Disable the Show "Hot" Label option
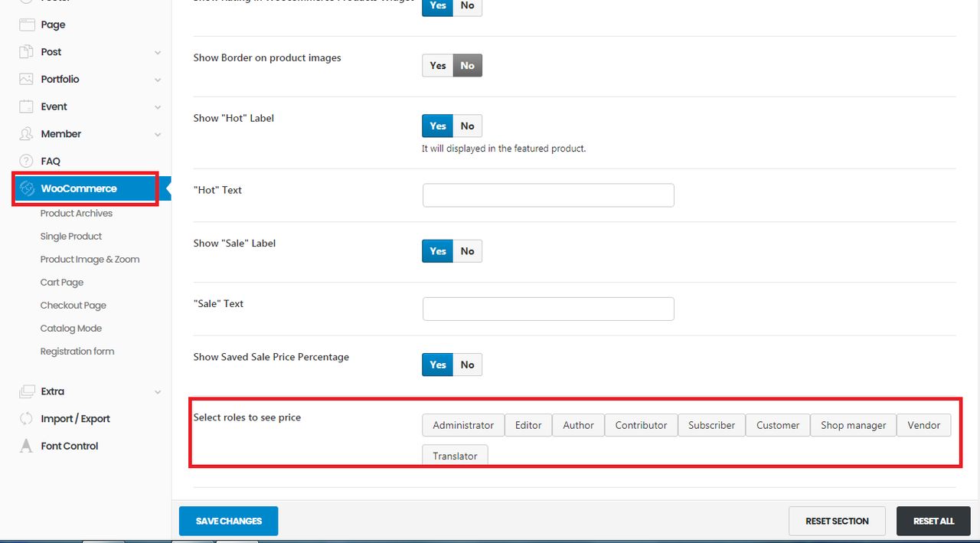Screen dimensions: 980x543 tap(467, 126)
